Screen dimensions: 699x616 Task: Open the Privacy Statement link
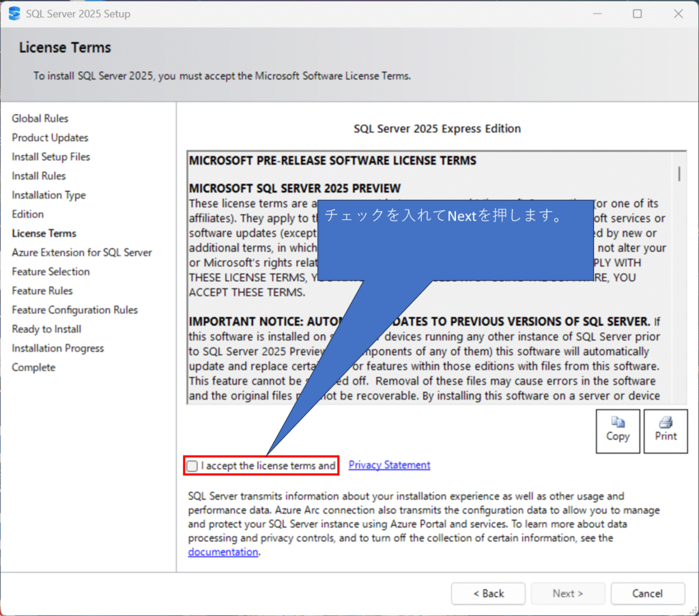(389, 465)
